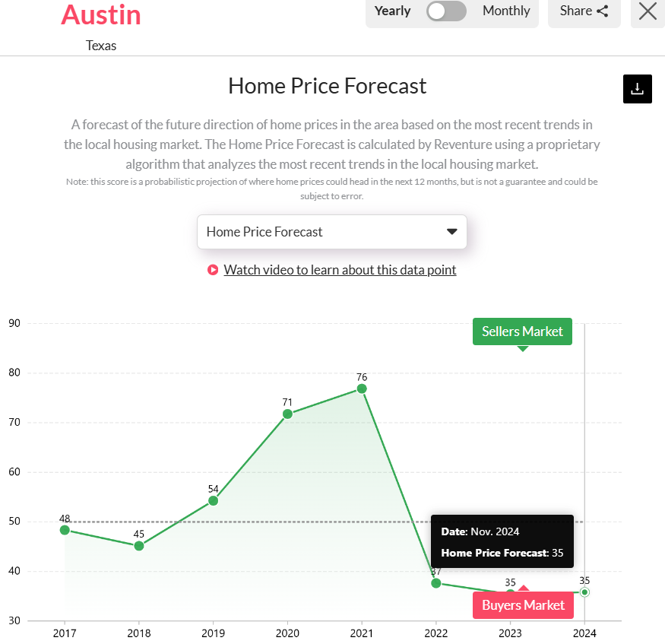
Task: Toggle the view from Yearly to Monthly
Action: (x=447, y=11)
